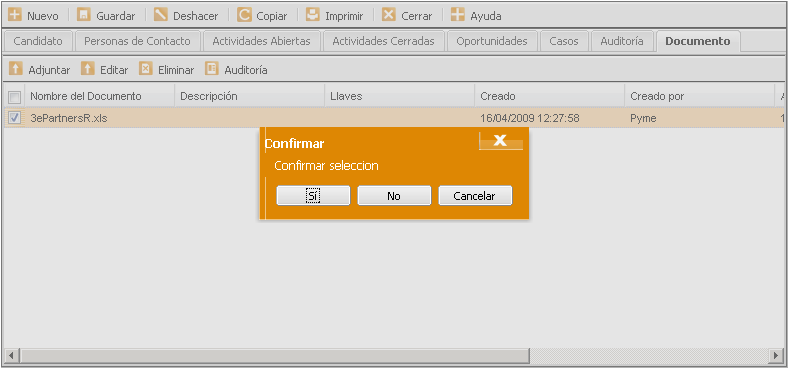The width and height of the screenshot is (789, 369).
Task: Click the Adjuntar label in documents toolbar
Action: point(49,70)
